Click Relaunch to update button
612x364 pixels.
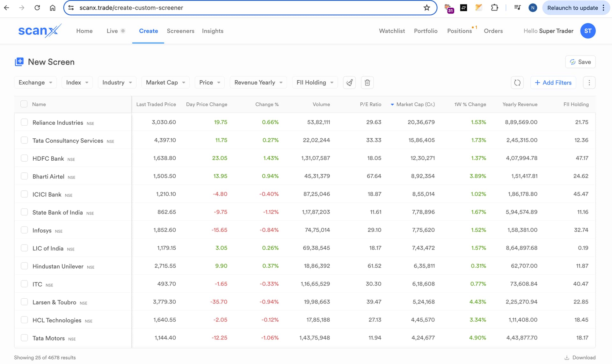click(x=576, y=8)
